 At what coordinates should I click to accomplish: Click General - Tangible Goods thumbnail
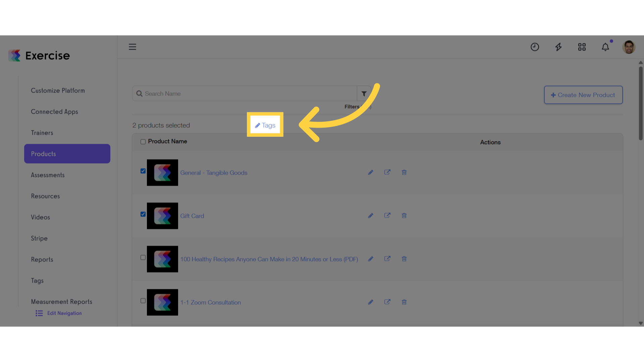coord(162,173)
